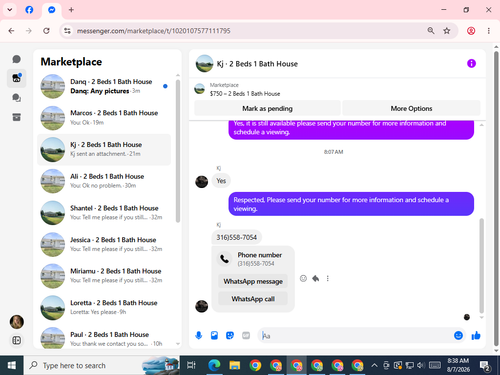Open Loretta 2 Beds 1 Bath House chat
The height and width of the screenshot is (375, 500).
pyautogui.click(x=104, y=308)
